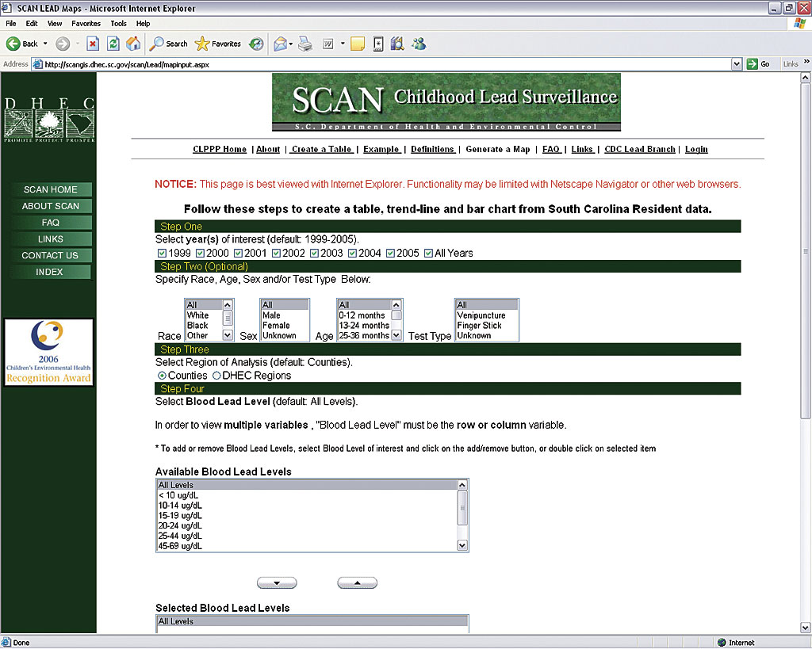Click the green Go arrow button
The image size is (812, 649).
click(x=752, y=64)
